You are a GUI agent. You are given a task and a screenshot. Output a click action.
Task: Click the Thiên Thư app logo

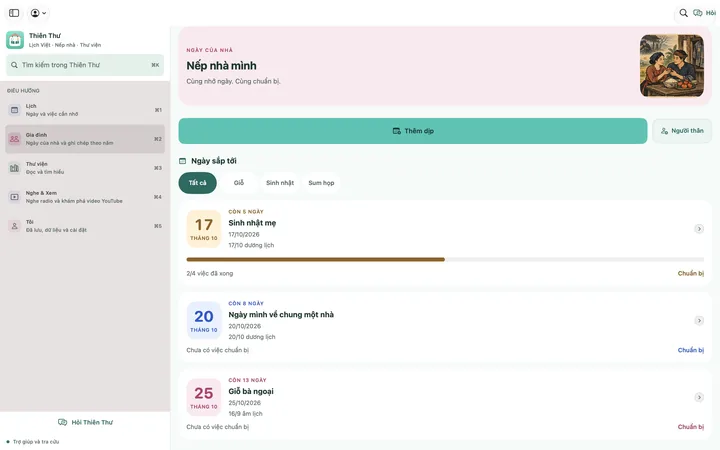coord(15,40)
